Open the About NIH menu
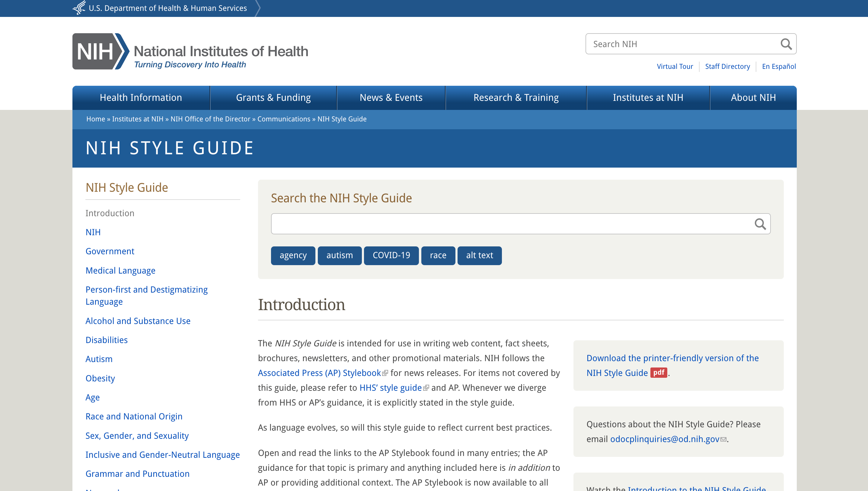Viewport: 868px width, 491px height. 753,98
